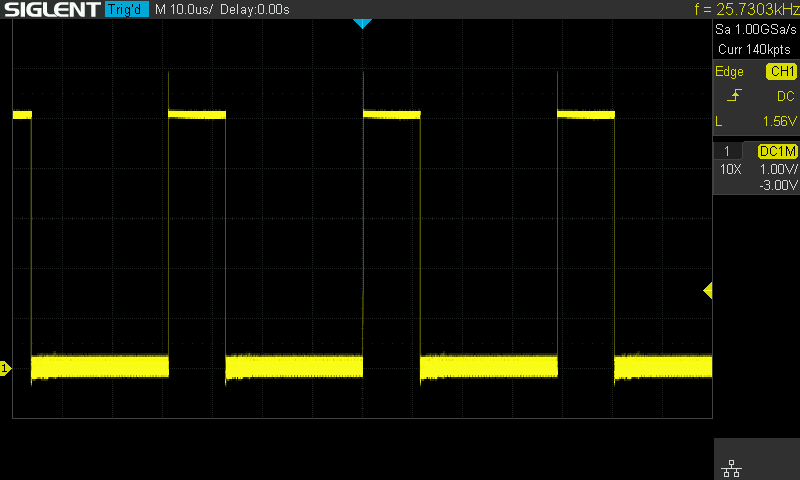Toggle the trigger DC coupling label
This screenshot has width=800, height=480.
785,96
